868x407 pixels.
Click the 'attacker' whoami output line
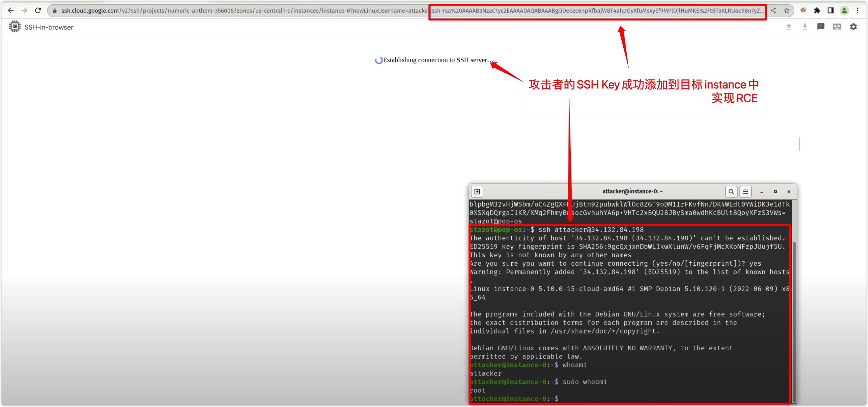(x=486, y=373)
